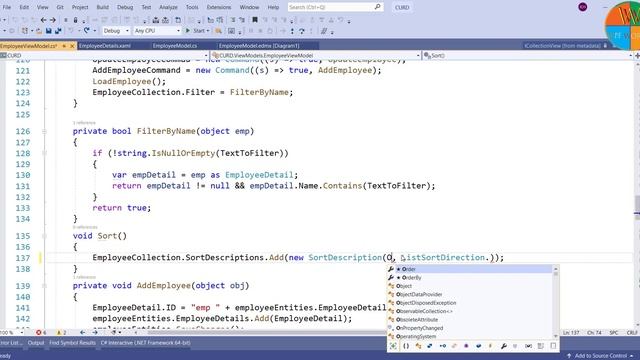Click the user account avatar
The width and height of the screenshot is (640, 360).
583,7
